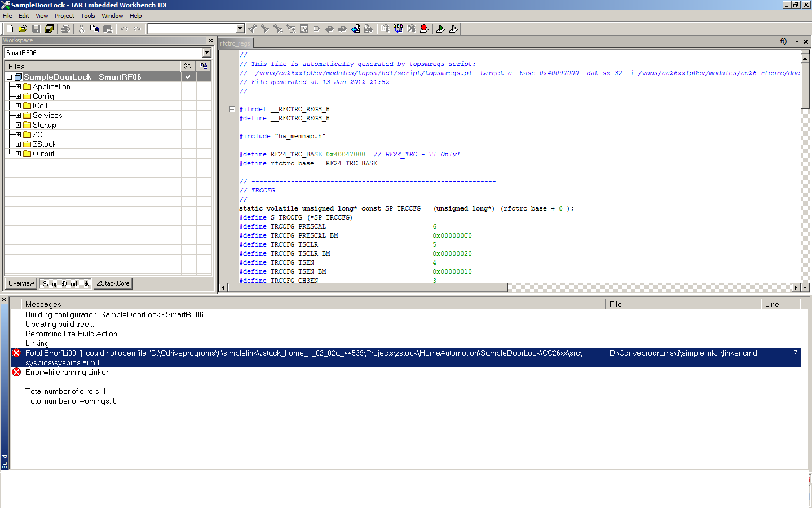Click the Open file folder icon
Screen dimensions: 812x508
(x=23, y=29)
